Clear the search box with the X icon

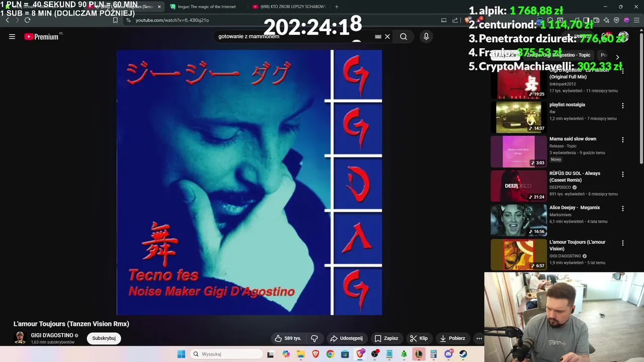(x=387, y=37)
